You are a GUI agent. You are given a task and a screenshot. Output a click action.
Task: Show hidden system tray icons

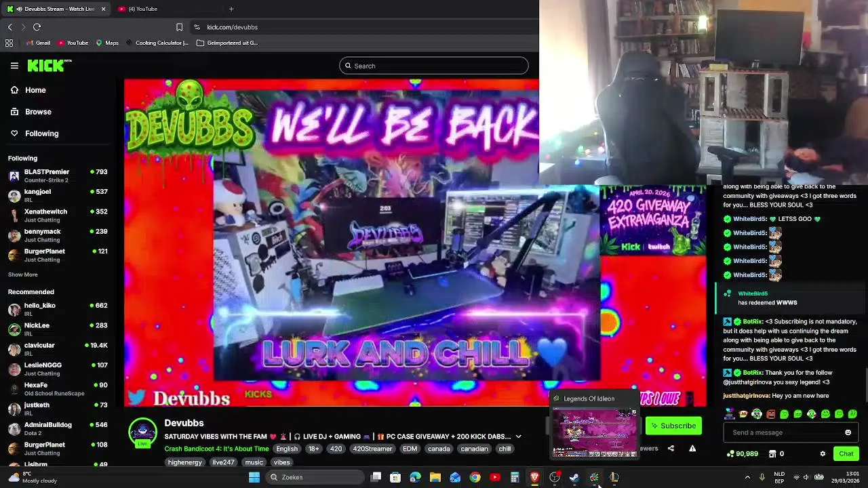click(747, 477)
